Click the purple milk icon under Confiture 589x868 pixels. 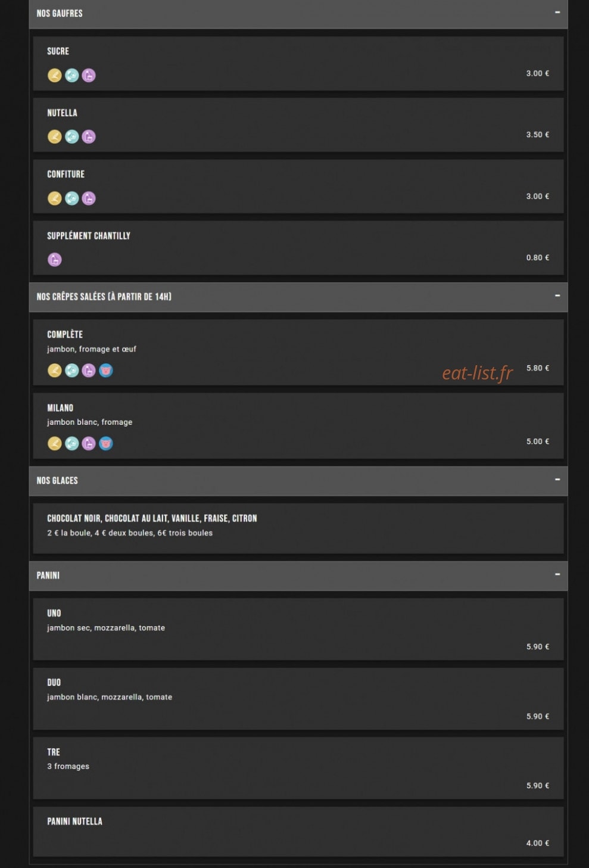pyautogui.click(x=89, y=198)
